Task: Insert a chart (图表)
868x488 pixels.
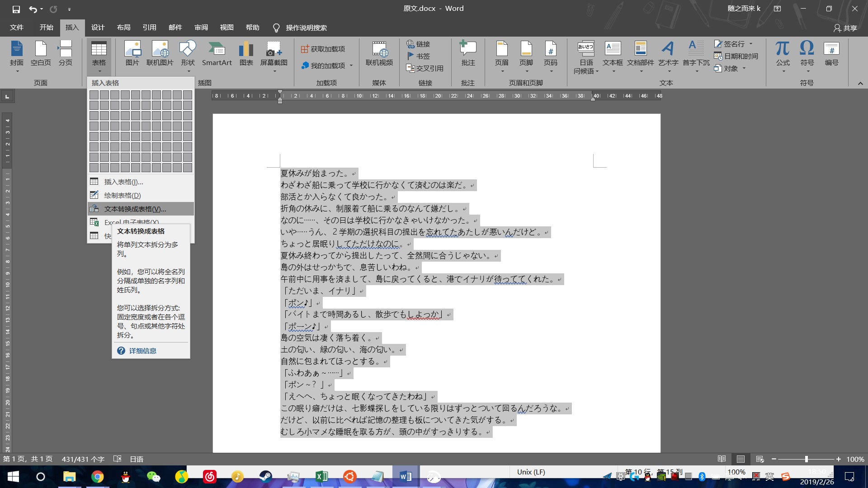Action: [246, 53]
